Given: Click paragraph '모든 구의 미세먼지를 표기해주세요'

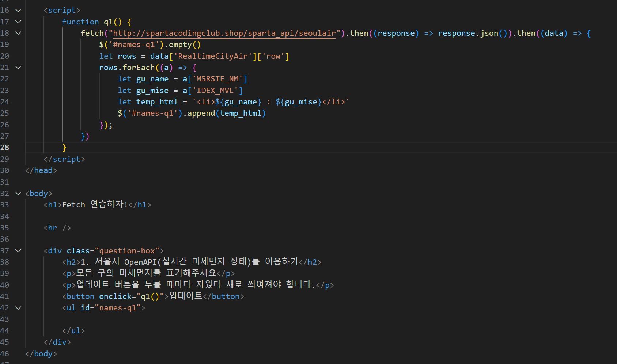Looking at the screenshot, I should [x=146, y=273].
